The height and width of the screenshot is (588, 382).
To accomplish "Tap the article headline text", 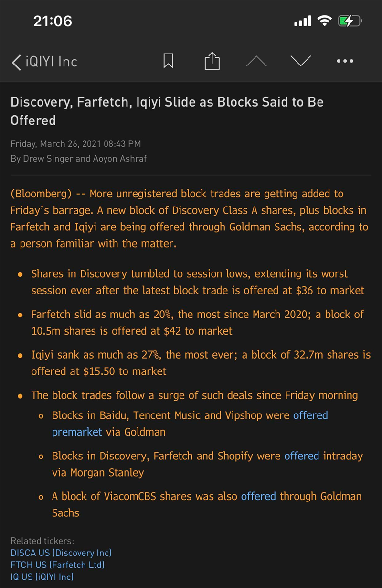I will coord(167,111).
